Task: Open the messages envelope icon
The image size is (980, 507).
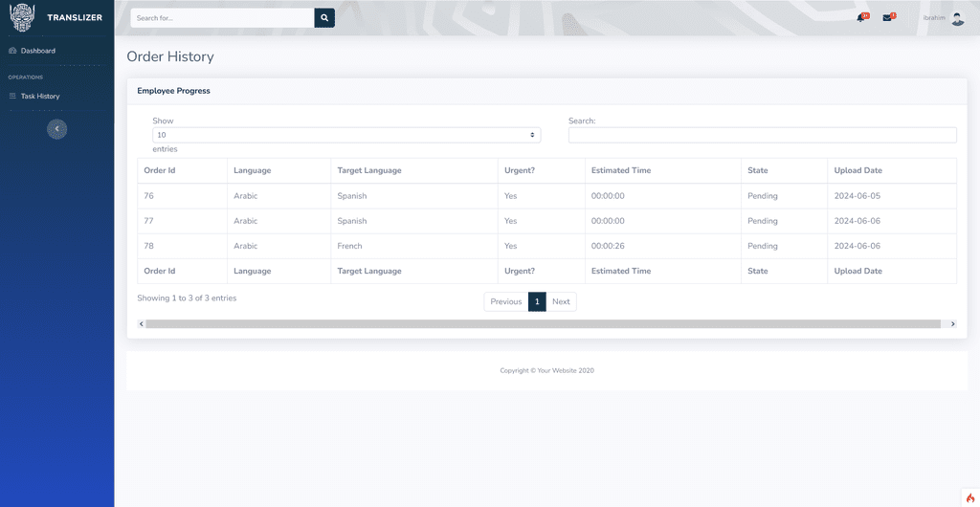Action: click(x=887, y=17)
